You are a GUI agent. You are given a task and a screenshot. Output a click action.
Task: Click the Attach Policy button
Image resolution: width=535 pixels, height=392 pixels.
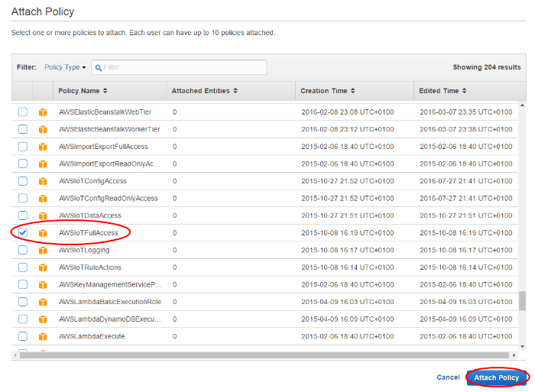coord(497,377)
